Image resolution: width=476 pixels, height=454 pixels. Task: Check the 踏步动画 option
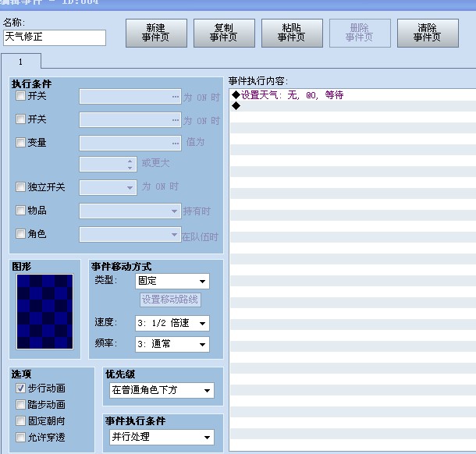pos(20,405)
